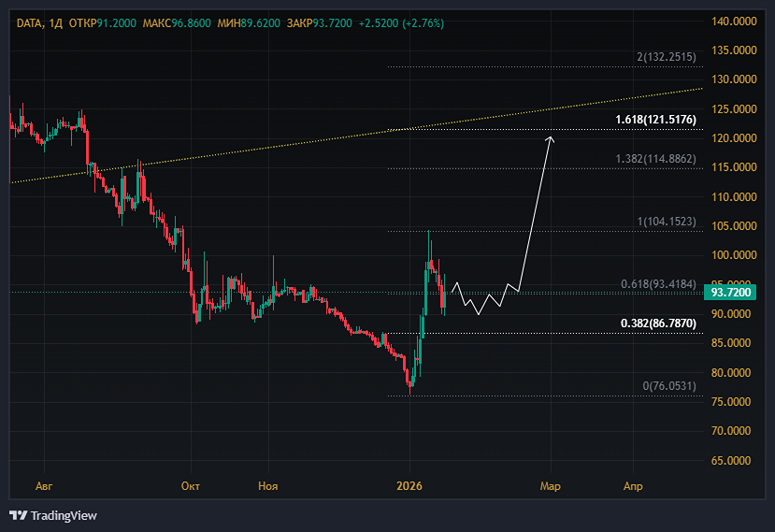Click the 135.0000 price axis label
This screenshot has width=775, height=532.
[734, 50]
